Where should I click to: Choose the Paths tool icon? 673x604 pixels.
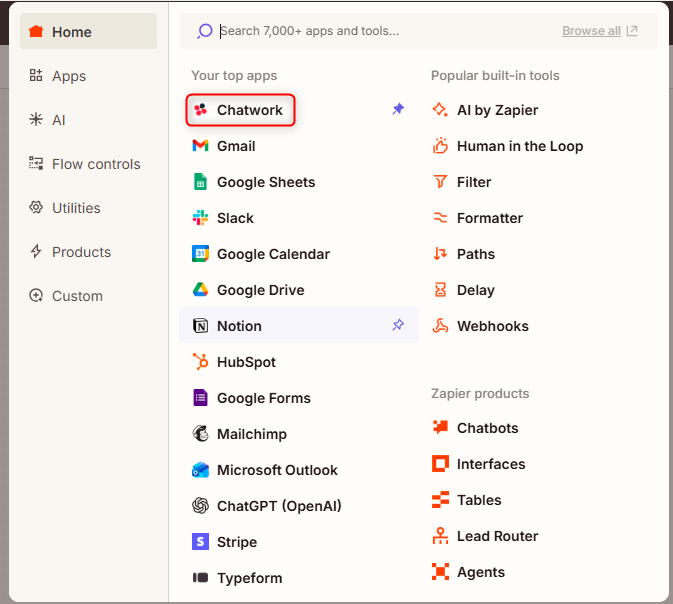[x=440, y=254]
